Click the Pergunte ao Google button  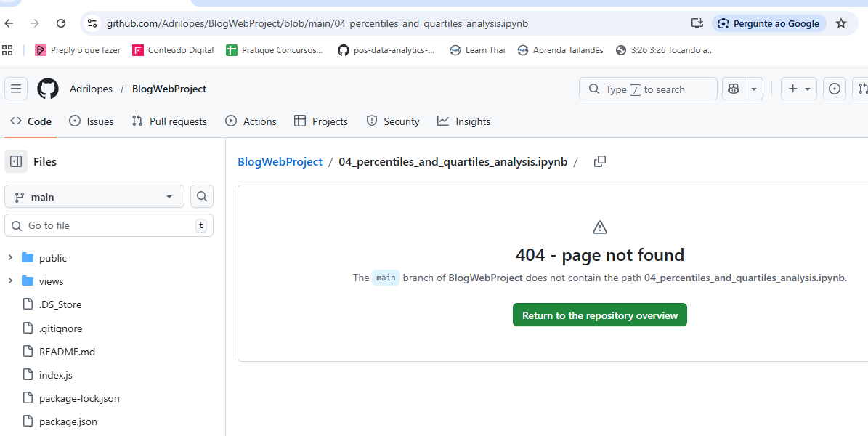tap(768, 23)
